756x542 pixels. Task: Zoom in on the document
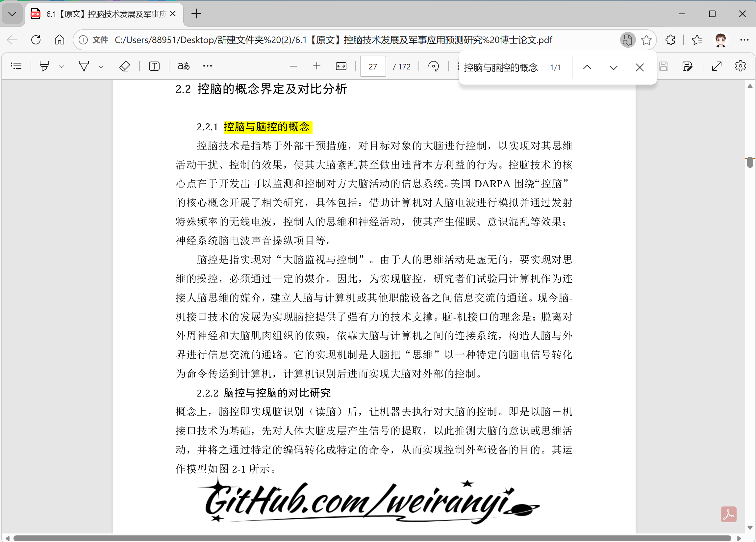pos(317,66)
